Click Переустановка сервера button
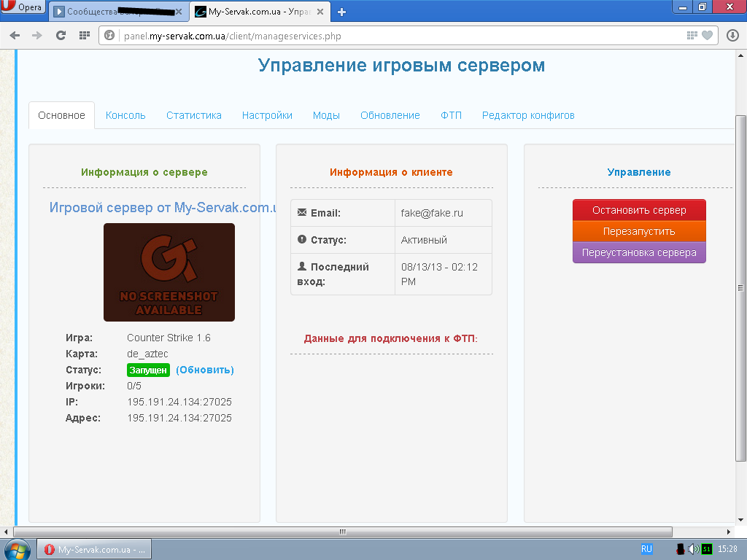The width and height of the screenshot is (747, 560). pyautogui.click(x=639, y=252)
